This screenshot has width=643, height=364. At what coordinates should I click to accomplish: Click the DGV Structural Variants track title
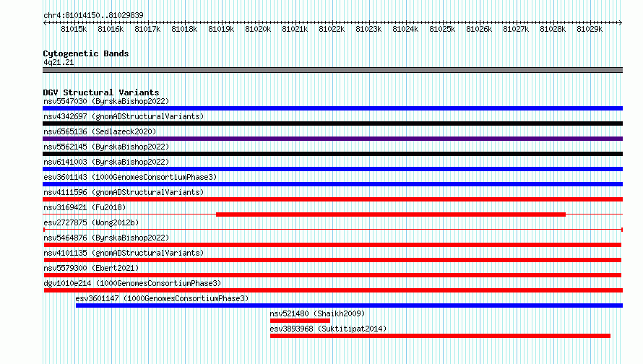(101, 92)
